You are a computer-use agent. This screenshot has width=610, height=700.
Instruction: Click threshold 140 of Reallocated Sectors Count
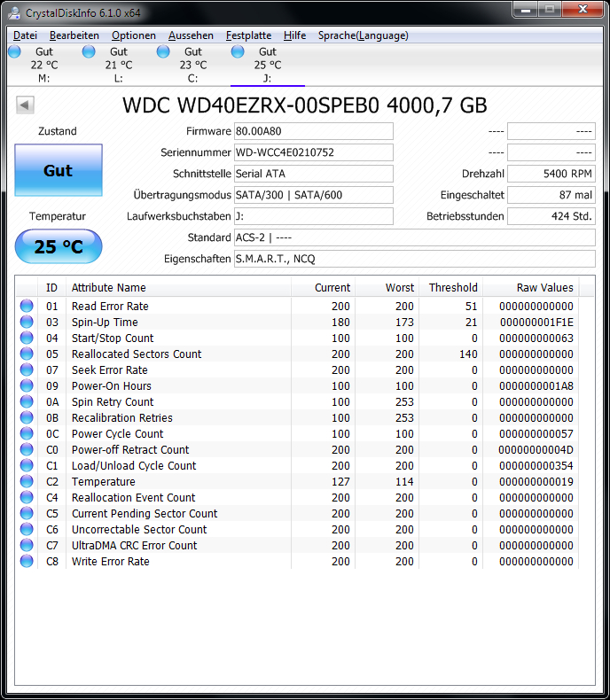(468, 354)
